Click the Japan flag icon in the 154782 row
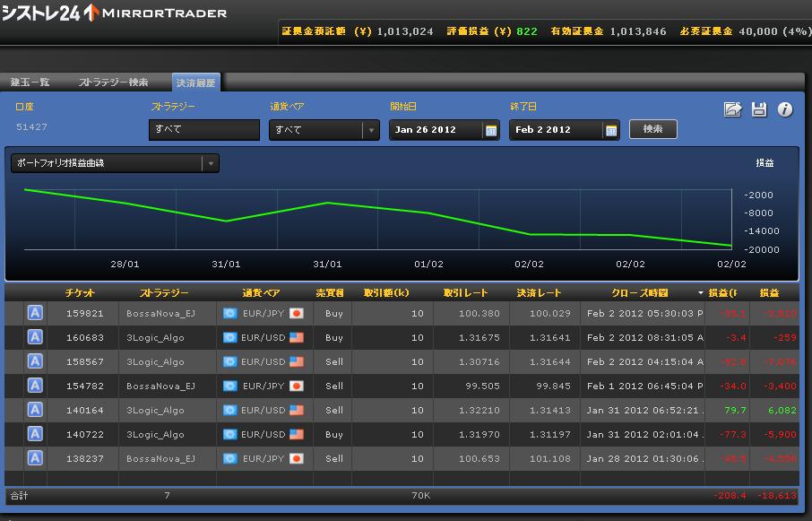Image resolution: width=812 pixels, height=521 pixels. click(x=296, y=386)
